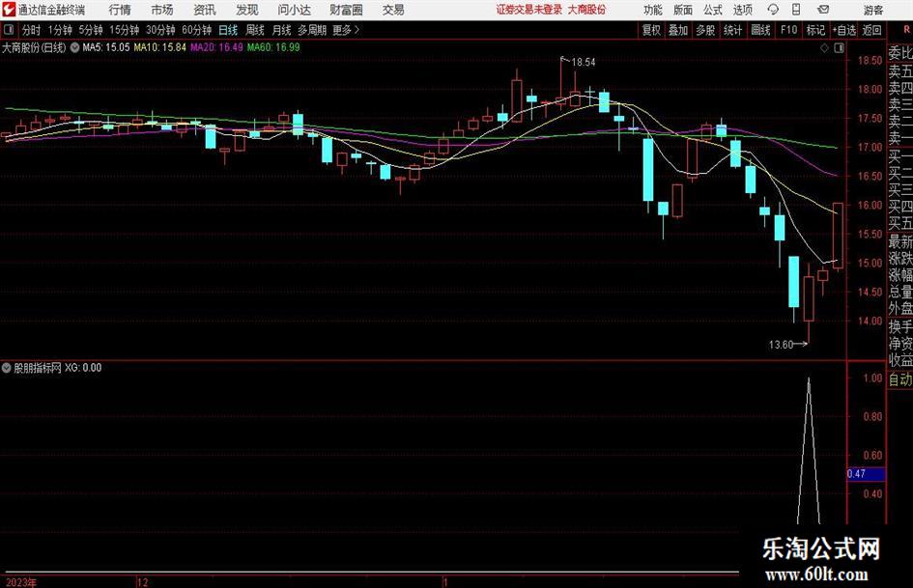Click the 游客 user label
The image size is (913, 588).
(x=873, y=10)
